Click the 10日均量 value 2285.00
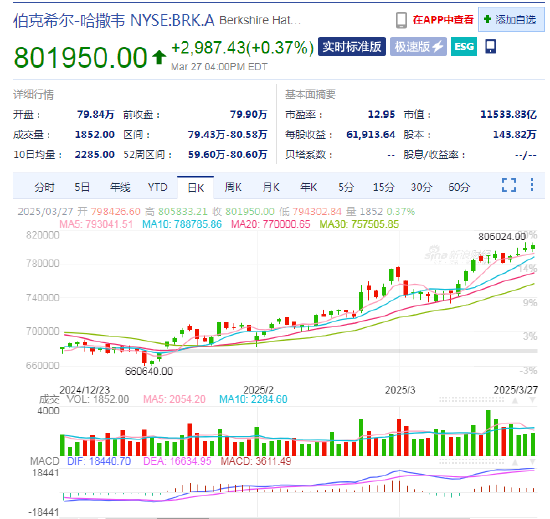Viewport: 550px width, 519px height. click(x=95, y=155)
